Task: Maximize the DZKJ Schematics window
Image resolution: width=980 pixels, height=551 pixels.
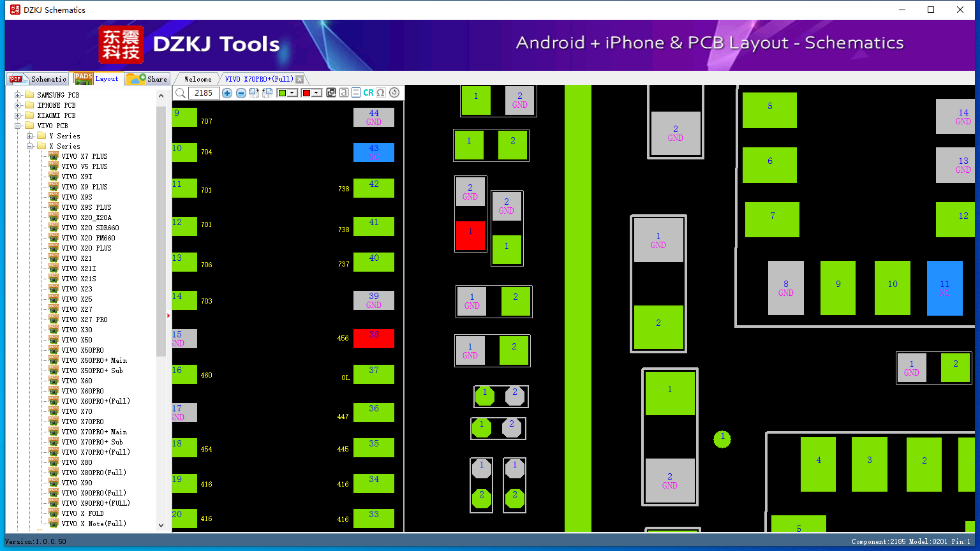Action: pos(931,10)
